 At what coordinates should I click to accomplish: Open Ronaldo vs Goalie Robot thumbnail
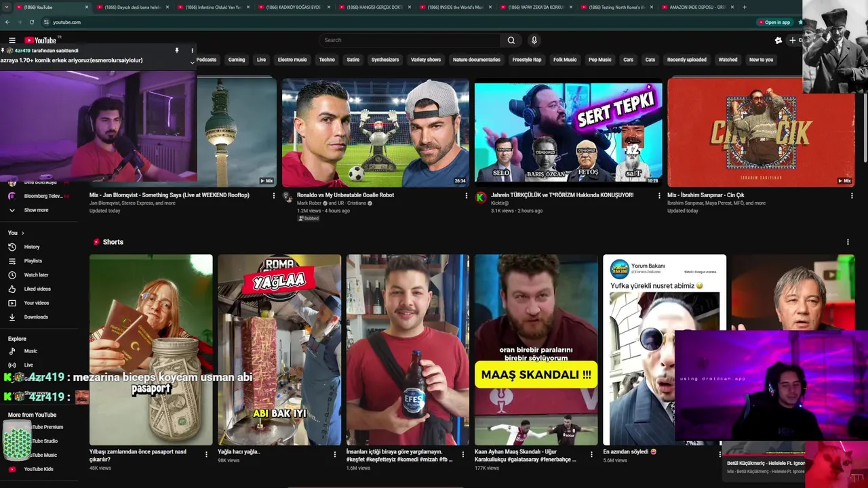(376, 132)
